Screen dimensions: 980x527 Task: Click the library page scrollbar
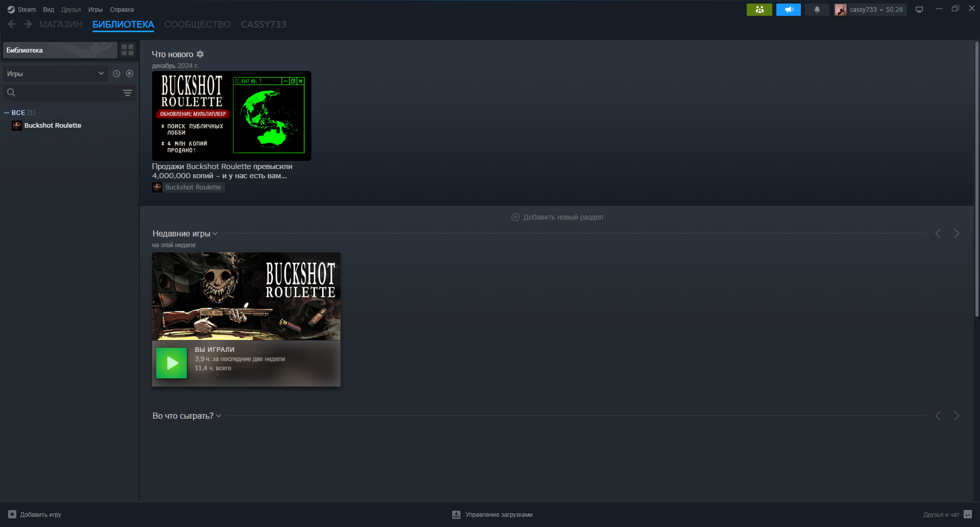coord(976,179)
